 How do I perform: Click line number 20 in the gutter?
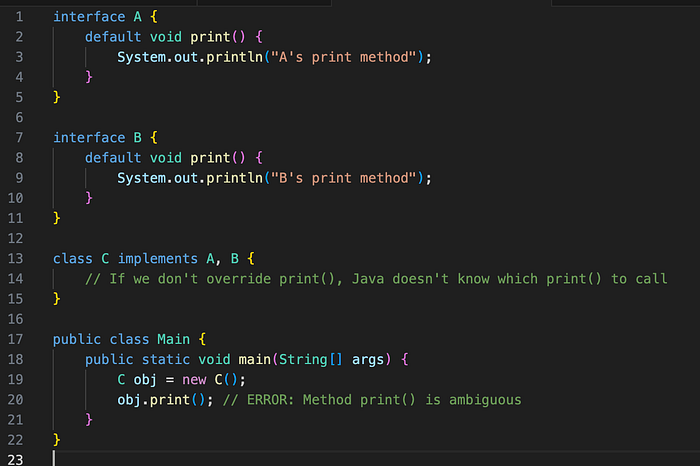point(15,399)
